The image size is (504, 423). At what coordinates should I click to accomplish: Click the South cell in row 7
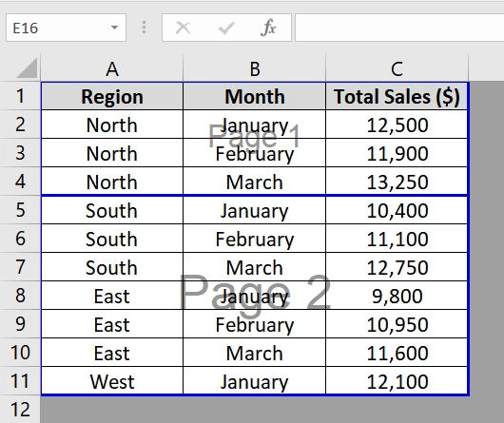point(112,267)
